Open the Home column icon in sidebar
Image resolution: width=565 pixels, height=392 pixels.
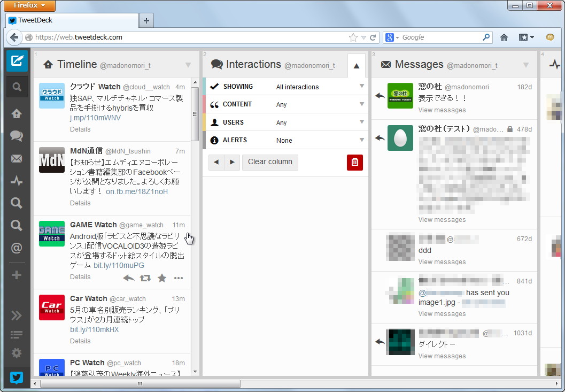17,113
